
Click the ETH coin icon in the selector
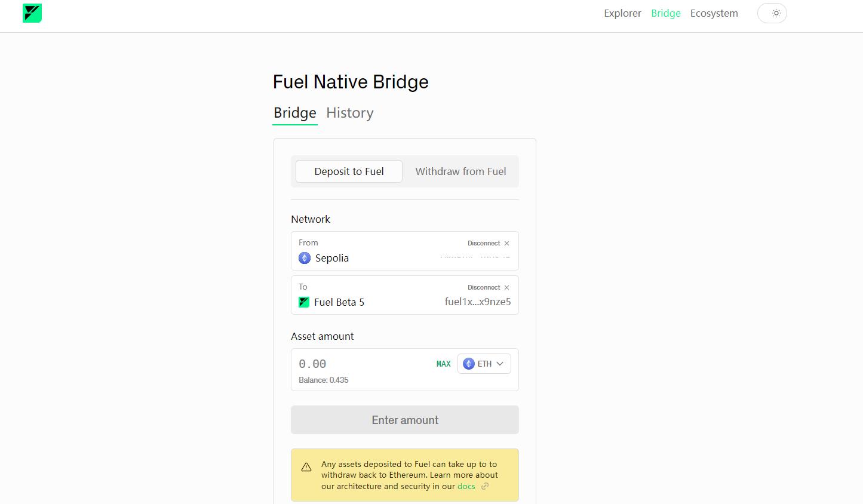(469, 364)
